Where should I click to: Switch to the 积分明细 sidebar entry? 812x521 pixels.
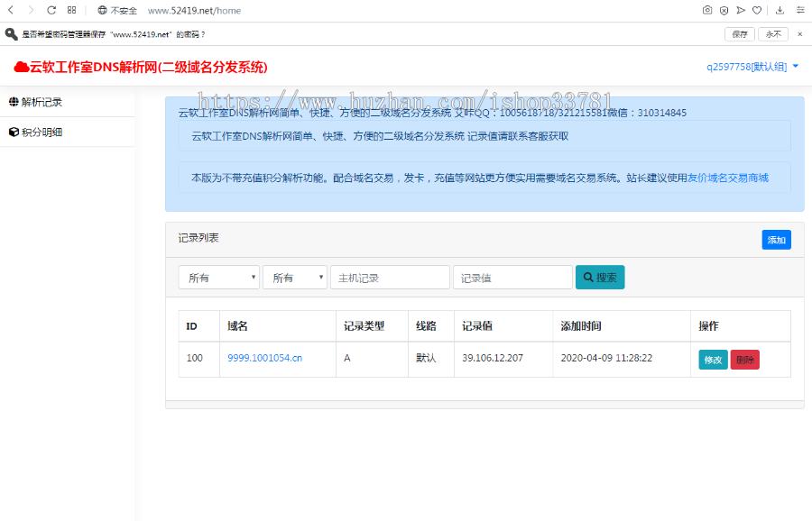[x=42, y=132]
